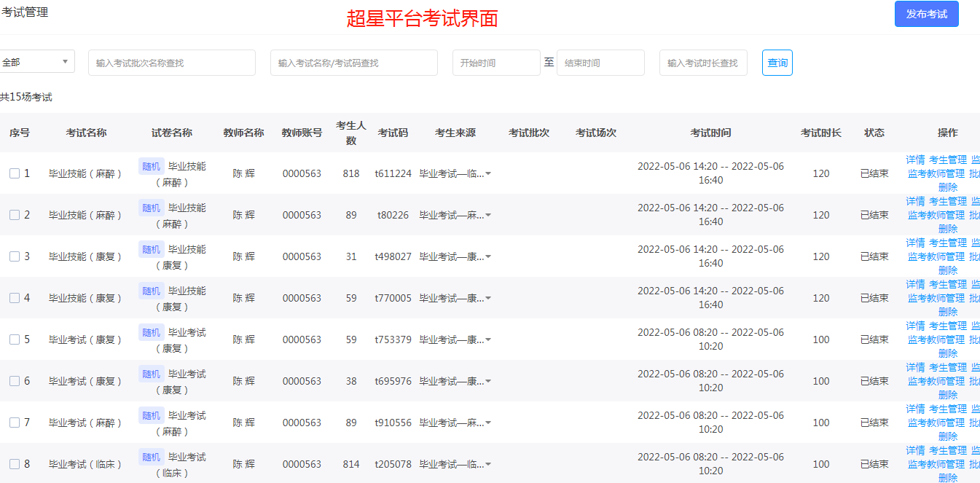This screenshot has width=980, height=483.
Task: Click the 查询 search button
Action: (777, 63)
